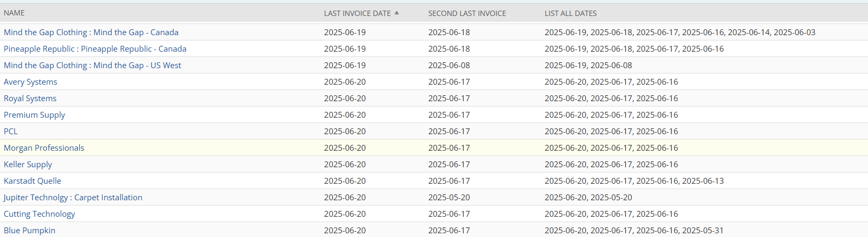
Task: Click the sort arrow on Last Invoice Date
Action: [x=397, y=13]
